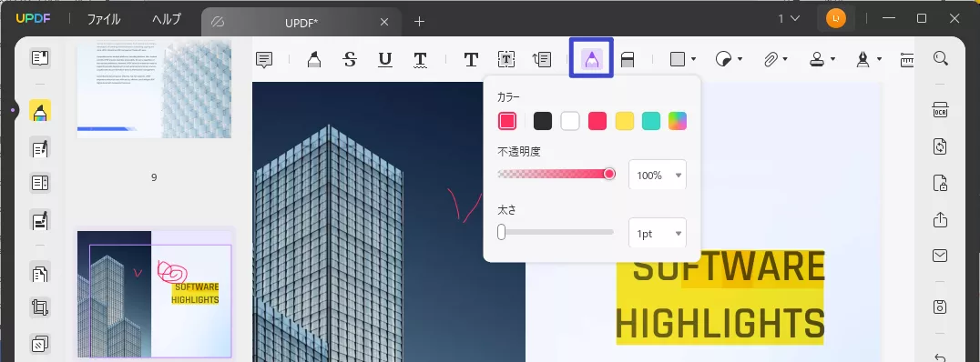The image size is (980, 362).
Task: Choose the black color swatch
Action: (543, 120)
